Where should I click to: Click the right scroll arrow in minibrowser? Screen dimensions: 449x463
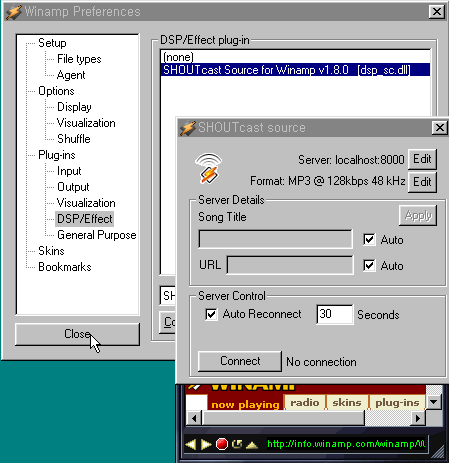[417, 418]
